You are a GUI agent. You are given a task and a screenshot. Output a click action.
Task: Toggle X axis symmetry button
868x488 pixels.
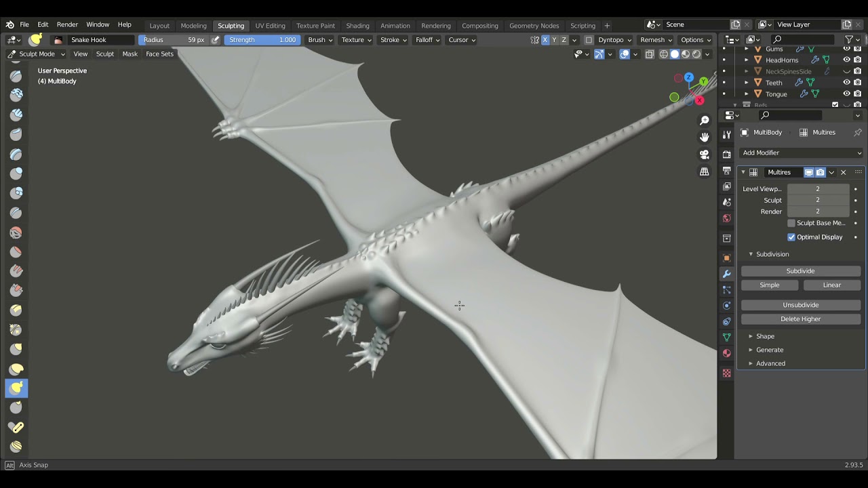coord(545,40)
